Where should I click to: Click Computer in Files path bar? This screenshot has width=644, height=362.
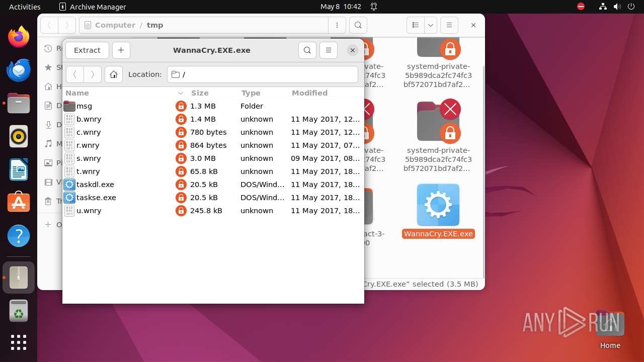115,25
